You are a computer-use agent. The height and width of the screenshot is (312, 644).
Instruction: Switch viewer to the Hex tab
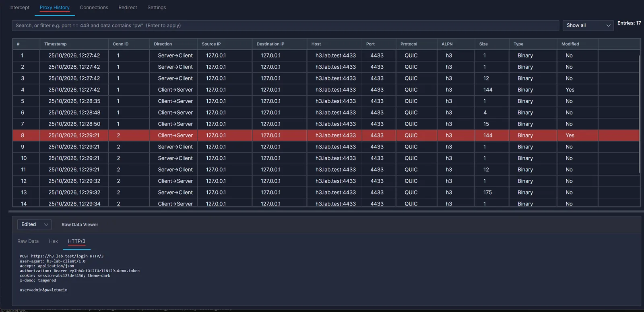[54, 241]
